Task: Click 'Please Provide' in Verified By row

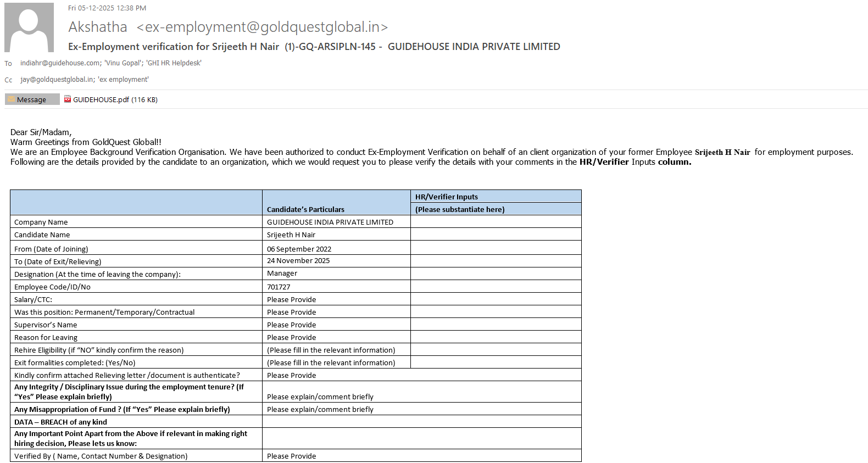Action: 292,456
